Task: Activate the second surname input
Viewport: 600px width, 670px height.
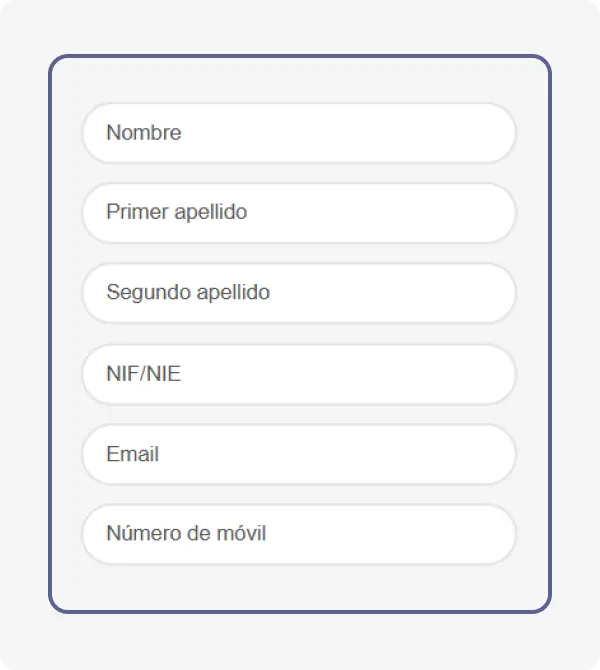Action: tap(298, 293)
